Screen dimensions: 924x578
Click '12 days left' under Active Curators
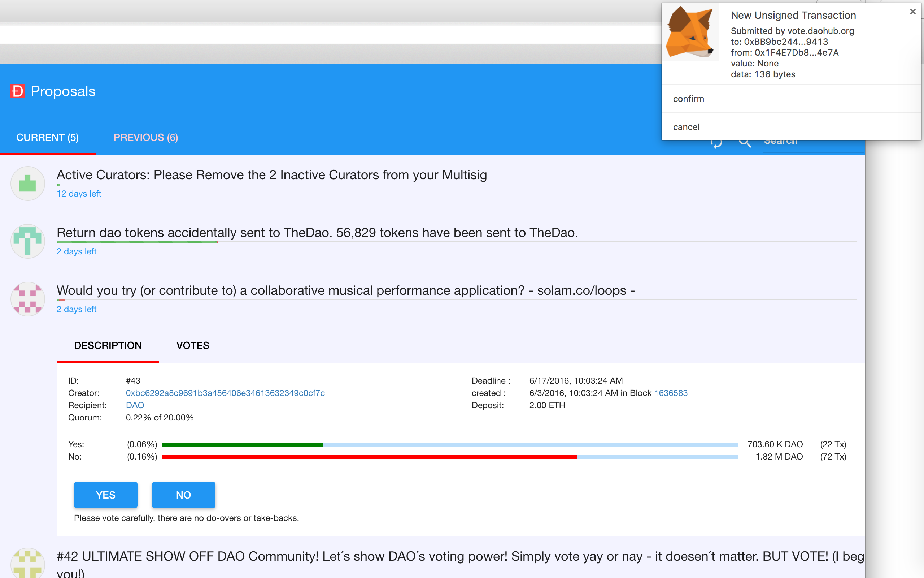coord(79,193)
